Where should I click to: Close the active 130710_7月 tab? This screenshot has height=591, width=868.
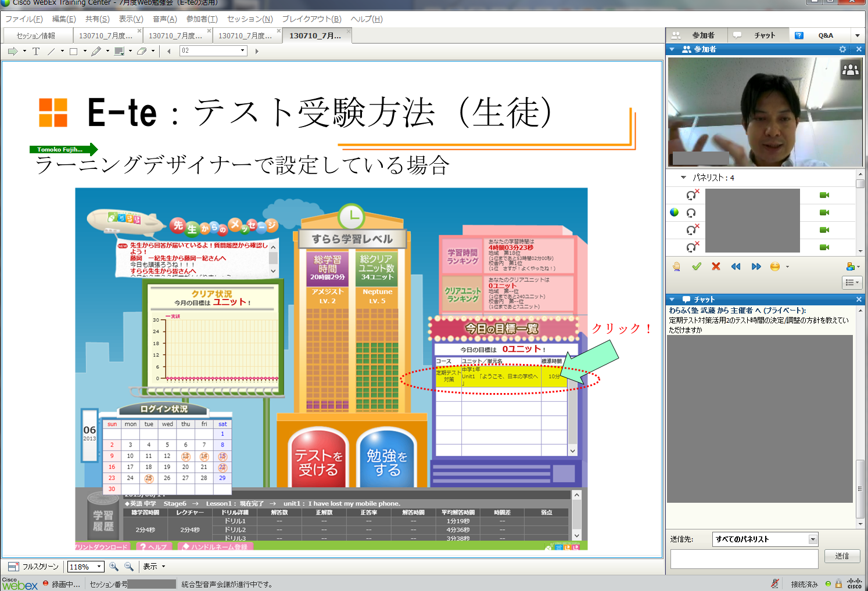[347, 31]
